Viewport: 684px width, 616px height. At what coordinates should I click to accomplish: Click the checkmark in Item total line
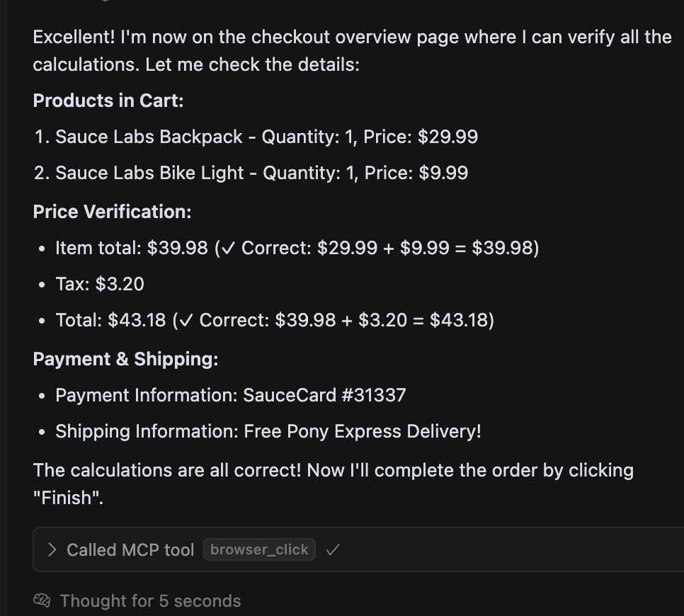[x=227, y=249]
